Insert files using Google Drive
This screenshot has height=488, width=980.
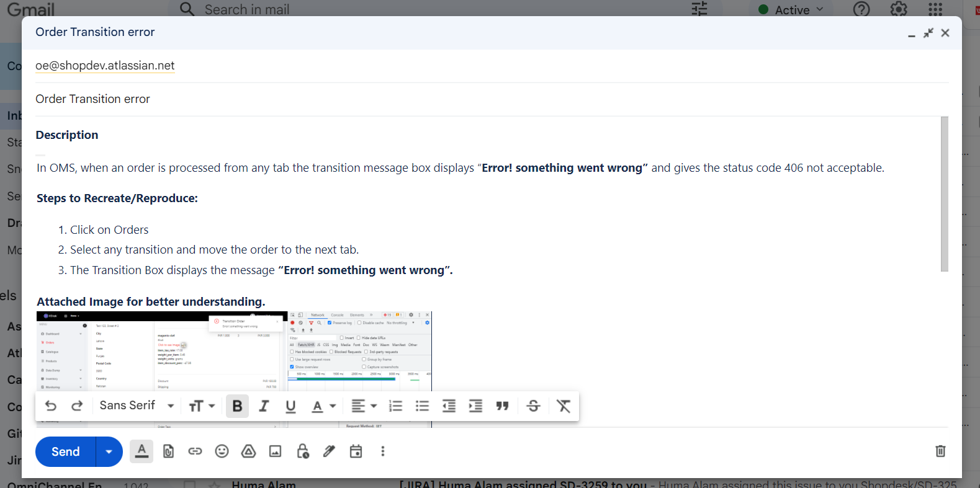click(248, 451)
